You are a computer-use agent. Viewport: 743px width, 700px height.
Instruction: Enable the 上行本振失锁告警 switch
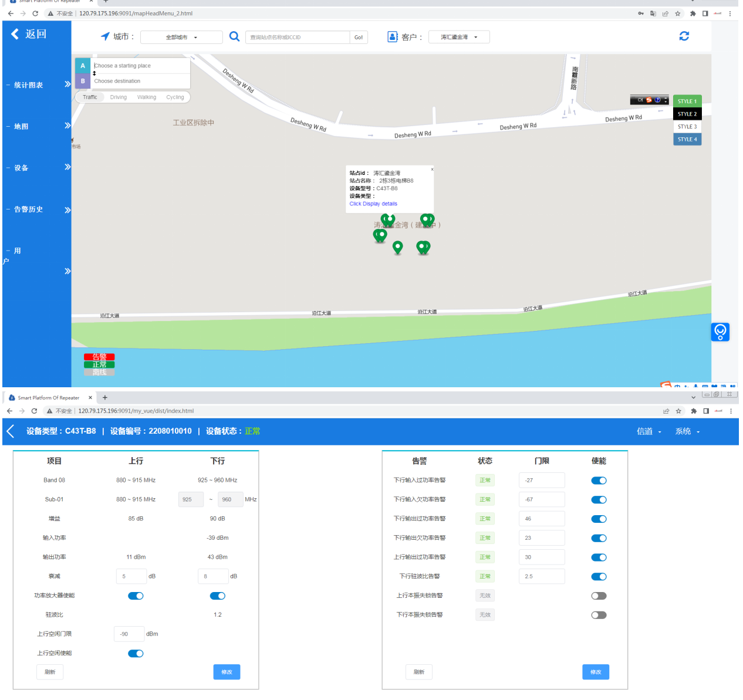pyautogui.click(x=599, y=596)
